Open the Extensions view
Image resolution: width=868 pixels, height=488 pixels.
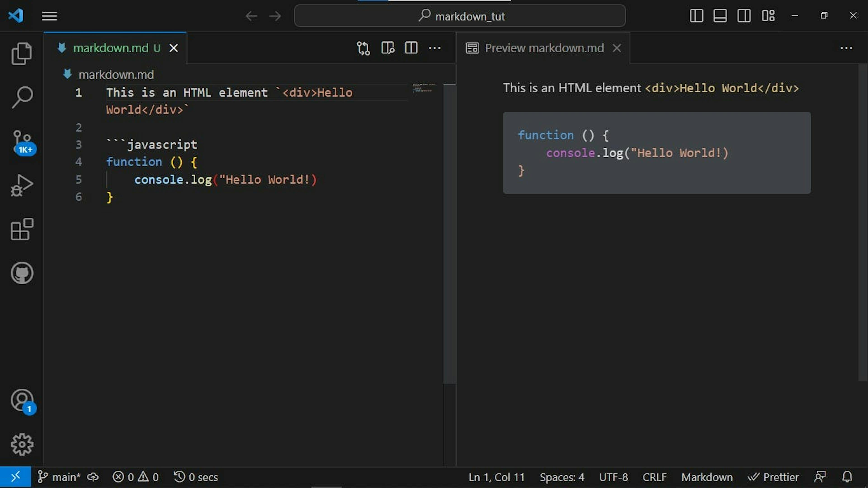coord(22,229)
